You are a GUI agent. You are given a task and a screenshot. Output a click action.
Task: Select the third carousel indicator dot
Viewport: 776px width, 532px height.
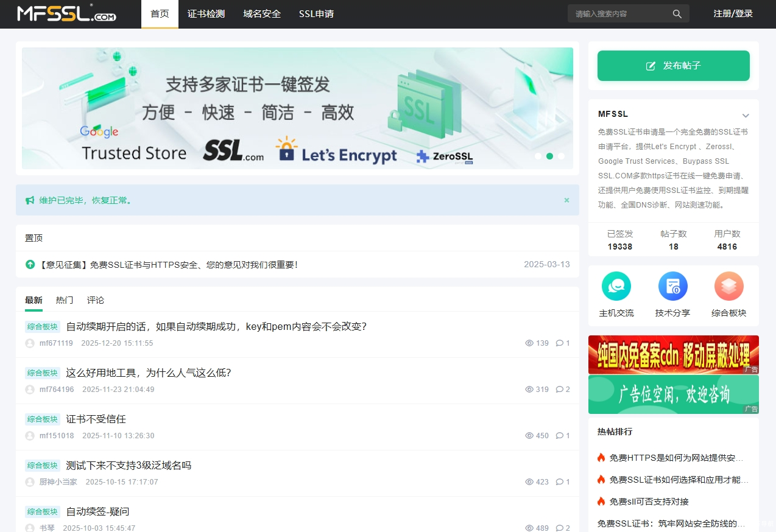561,156
